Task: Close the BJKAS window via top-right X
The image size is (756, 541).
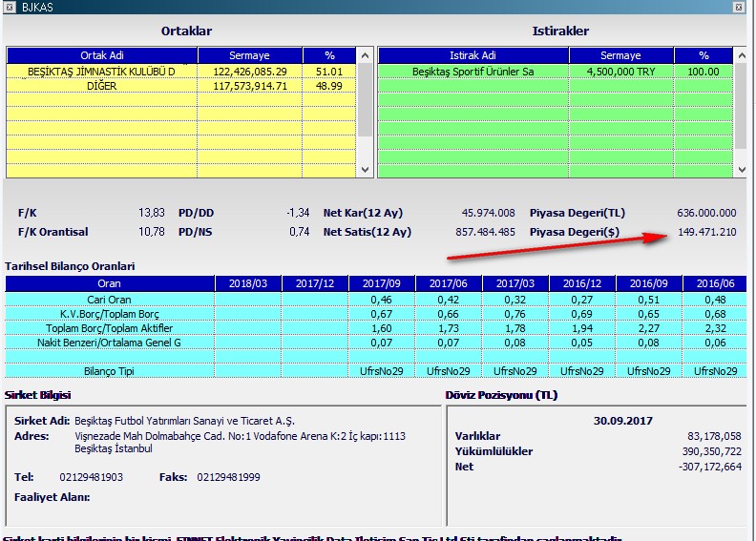Action: click(738, 8)
